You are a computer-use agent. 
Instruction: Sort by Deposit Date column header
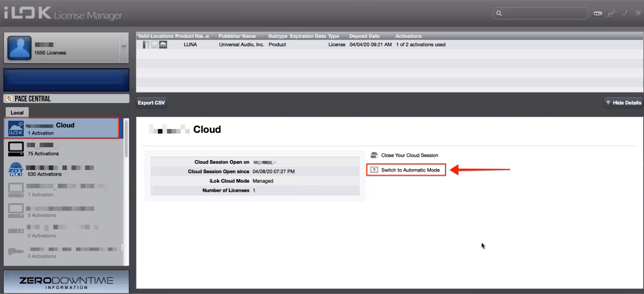364,36
